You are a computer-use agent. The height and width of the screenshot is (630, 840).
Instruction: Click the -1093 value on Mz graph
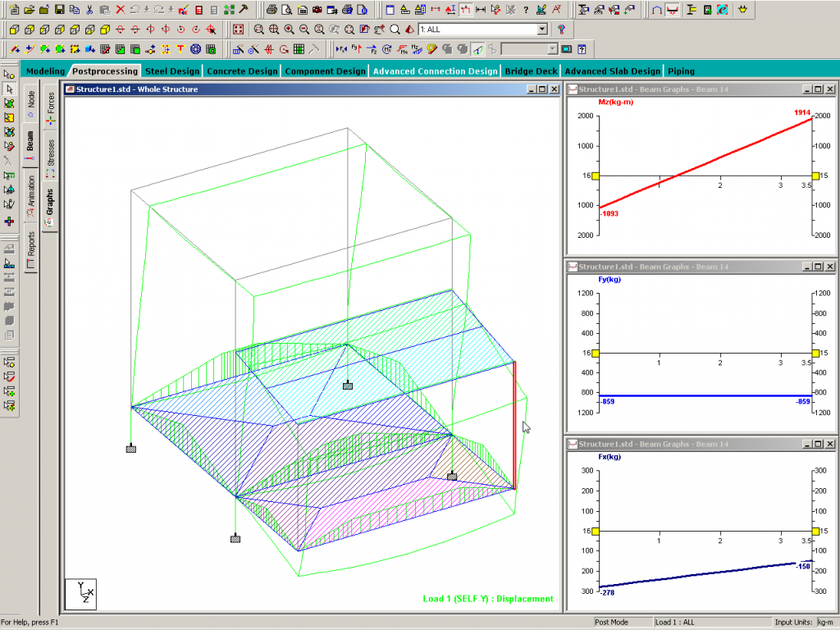point(609,213)
